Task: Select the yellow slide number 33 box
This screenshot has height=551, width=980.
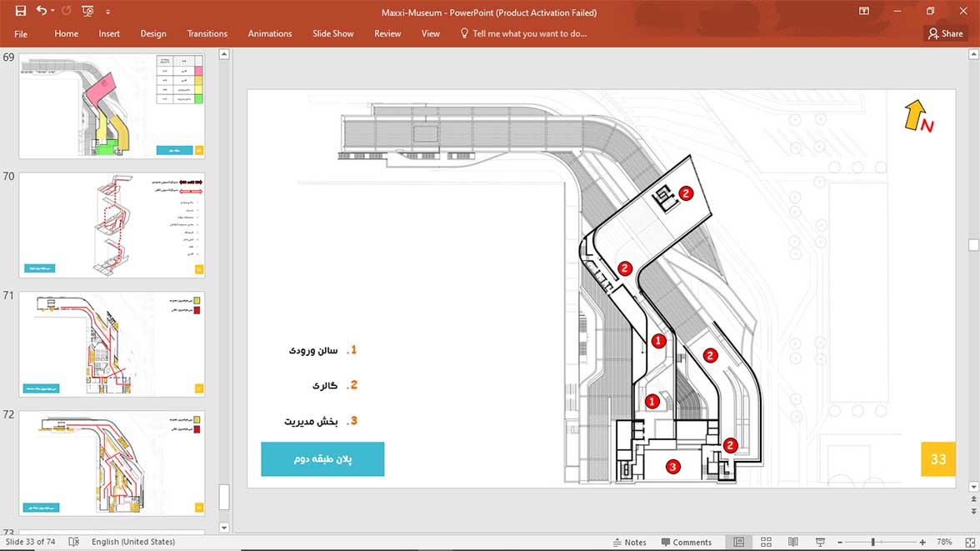Action: coord(938,459)
